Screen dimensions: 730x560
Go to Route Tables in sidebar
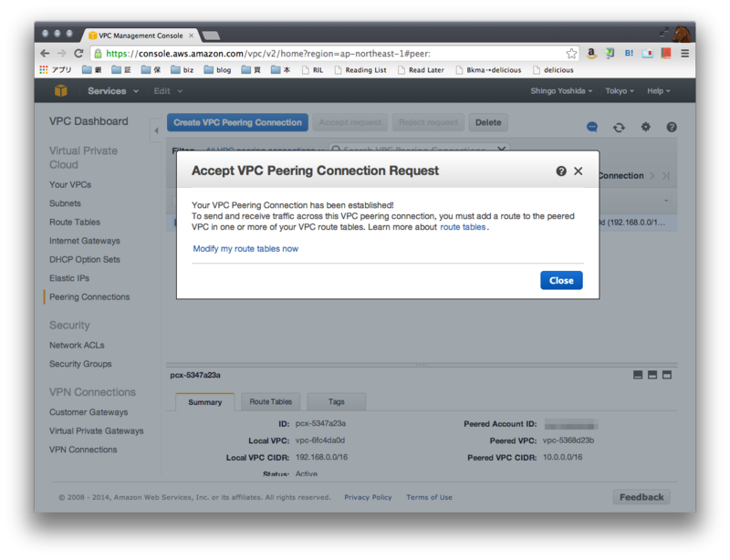click(75, 222)
